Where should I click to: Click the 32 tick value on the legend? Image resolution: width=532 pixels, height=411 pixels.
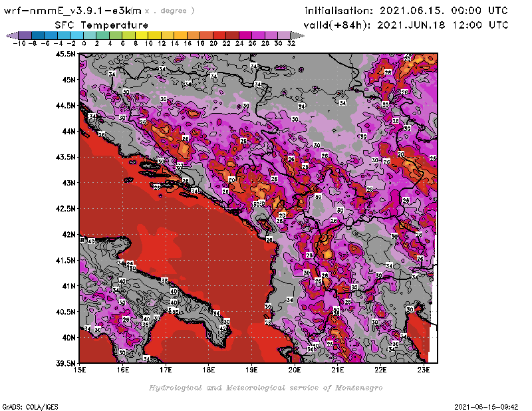[x=291, y=43]
